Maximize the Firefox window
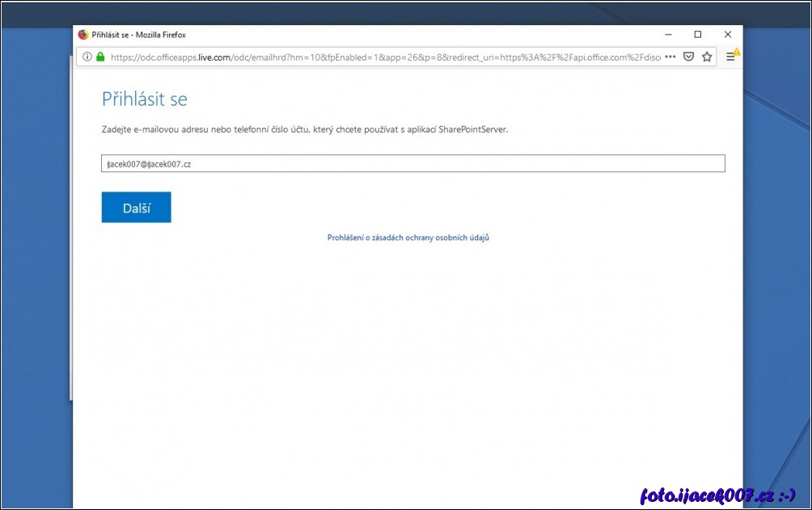 pyautogui.click(x=697, y=35)
